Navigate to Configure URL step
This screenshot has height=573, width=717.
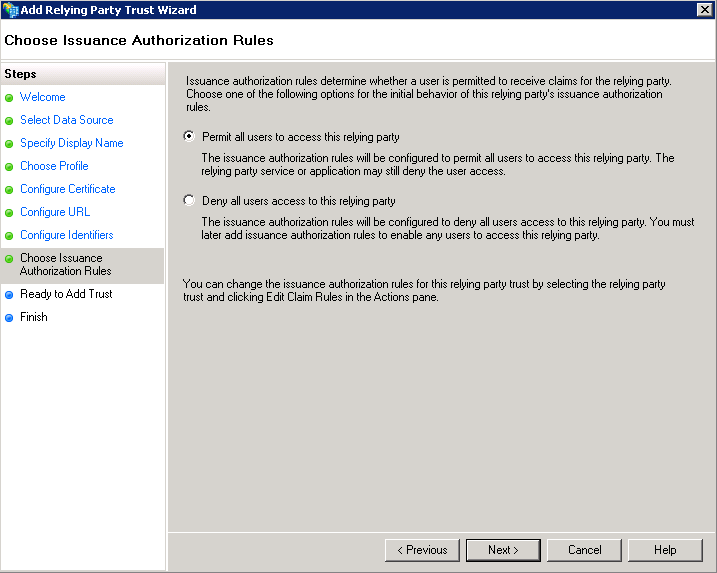(x=55, y=212)
